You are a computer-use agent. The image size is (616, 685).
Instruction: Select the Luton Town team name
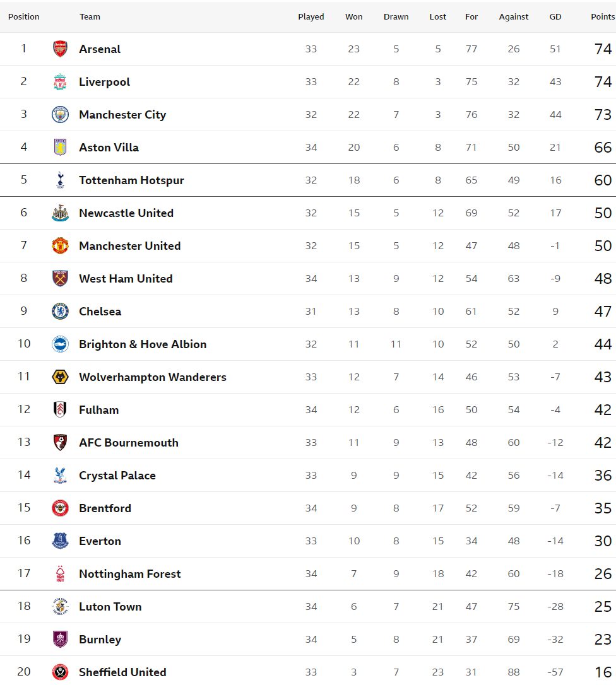(110, 606)
